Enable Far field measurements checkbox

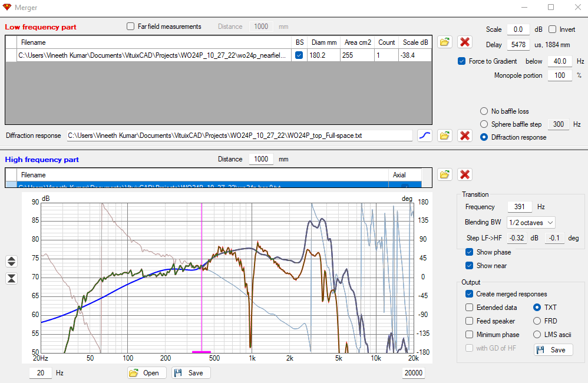(130, 27)
